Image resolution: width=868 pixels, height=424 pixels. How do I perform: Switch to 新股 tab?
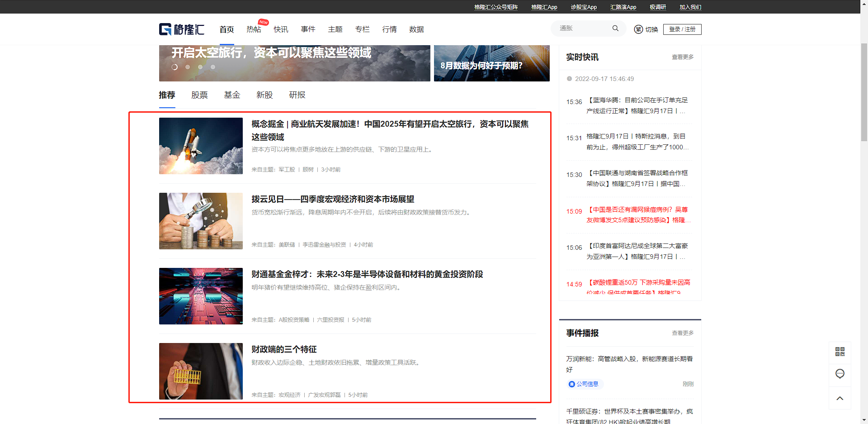[264, 95]
